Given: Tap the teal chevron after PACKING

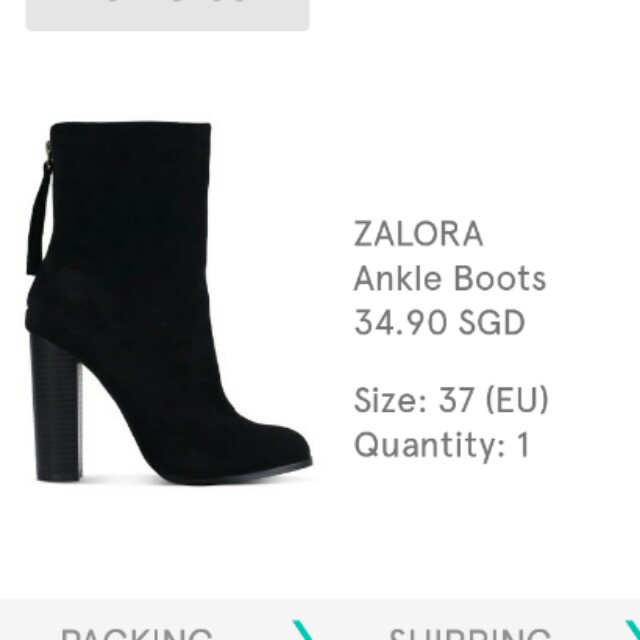Looking at the screenshot, I should [303, 630].
